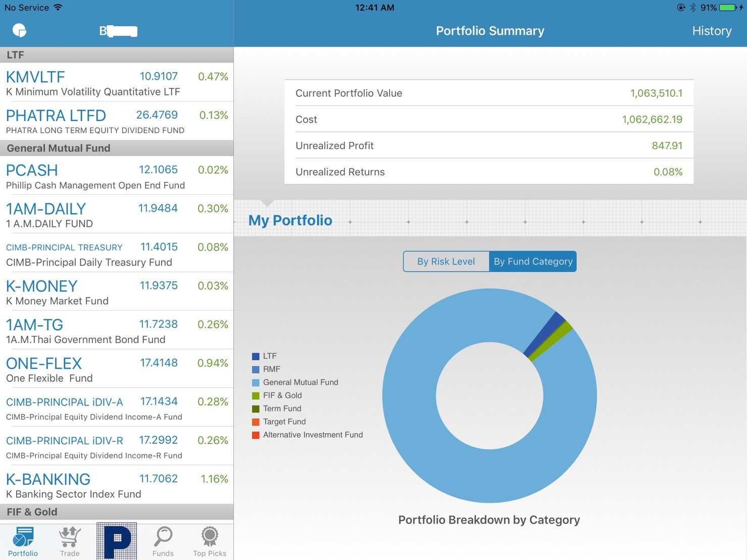Open the History page
Screen dimensions: 747x560
click(712, 31)
